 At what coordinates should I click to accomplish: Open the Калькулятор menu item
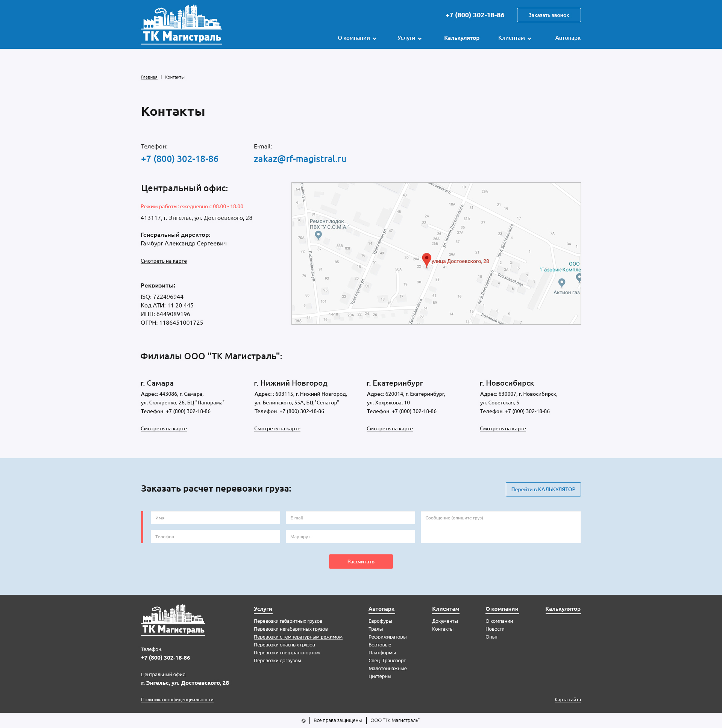tap(461, 38)
